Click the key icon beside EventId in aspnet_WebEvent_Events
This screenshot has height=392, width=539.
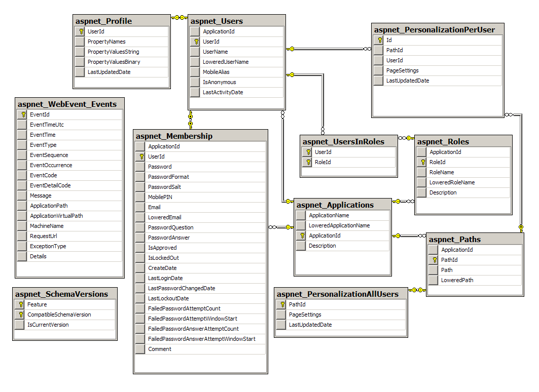[x=23, y=114]
